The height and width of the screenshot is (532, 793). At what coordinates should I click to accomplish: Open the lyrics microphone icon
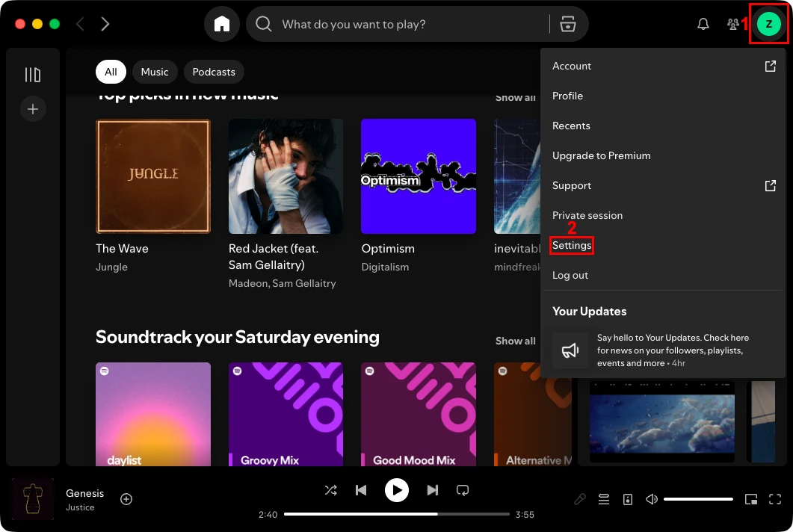(580, 500)
